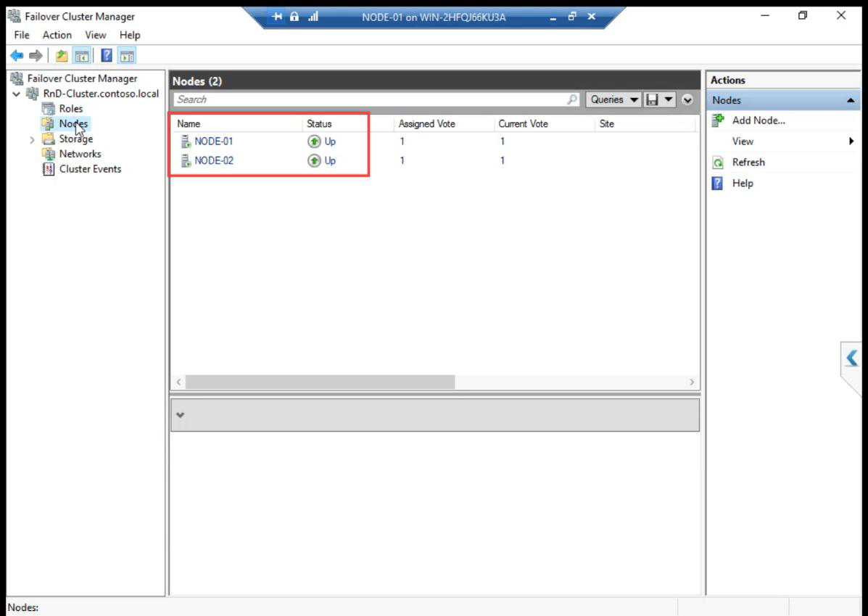
Task: Click the RnD-Cluster.contoso.local cluster icon
Action: pyautogui.click(x=33, y=94)
